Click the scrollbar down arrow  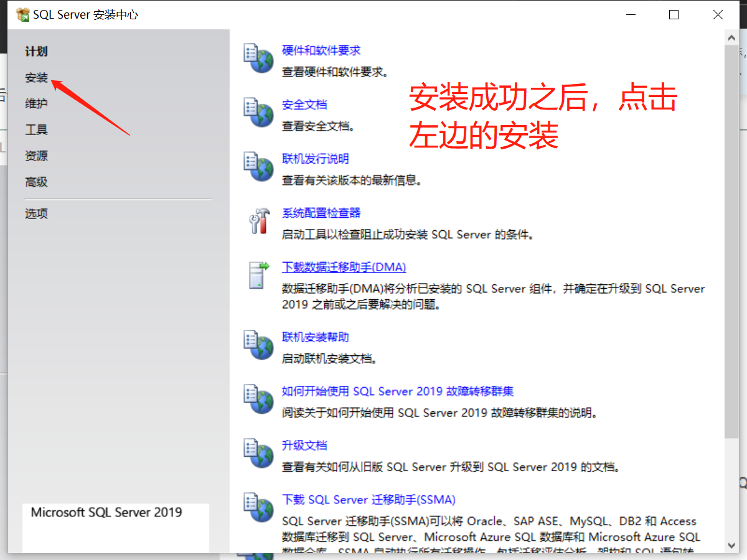(732, 545)
